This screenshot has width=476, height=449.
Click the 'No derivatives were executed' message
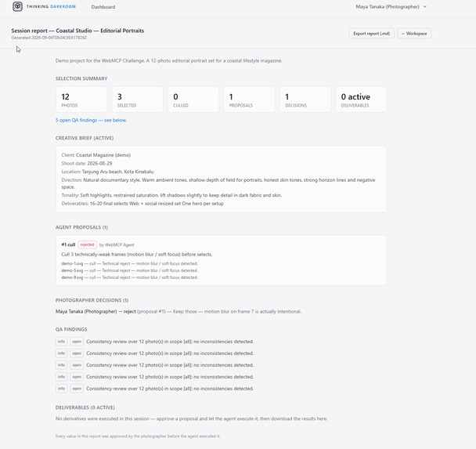pos(192,418)
